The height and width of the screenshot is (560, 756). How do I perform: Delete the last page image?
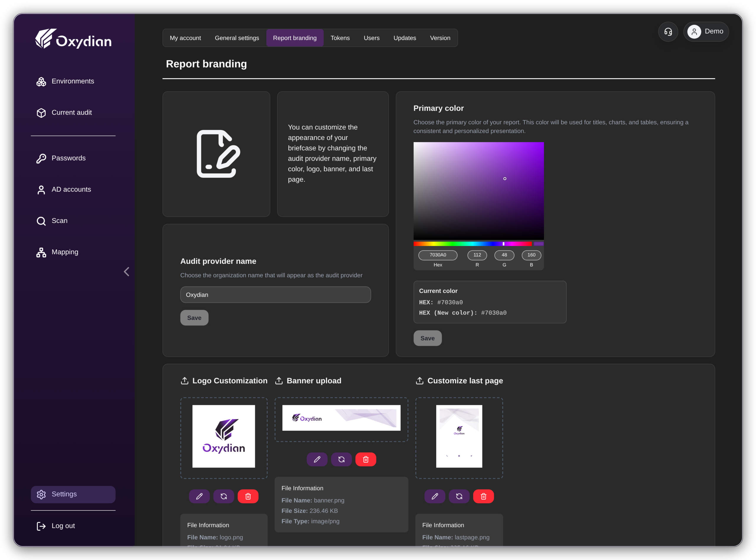[483, 496]
